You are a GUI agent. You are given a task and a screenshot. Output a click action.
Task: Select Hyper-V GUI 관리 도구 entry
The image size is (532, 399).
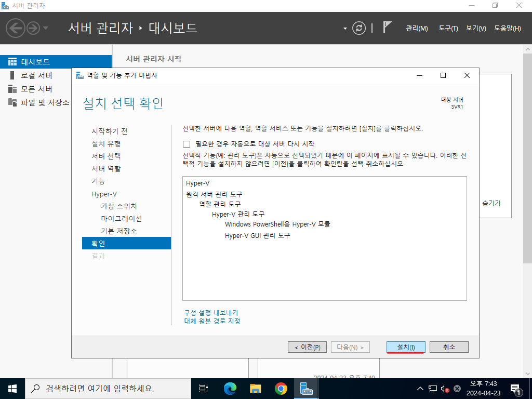coord(258,235)
